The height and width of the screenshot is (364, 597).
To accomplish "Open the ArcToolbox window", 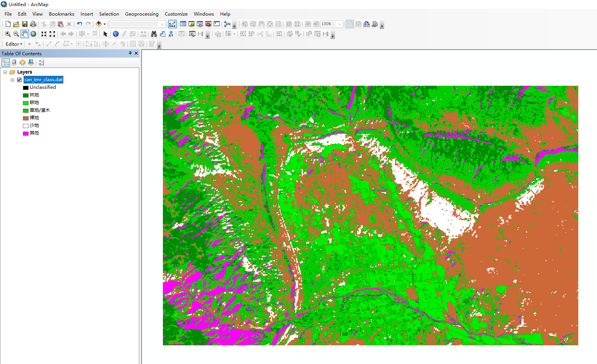I will [208, 24].
